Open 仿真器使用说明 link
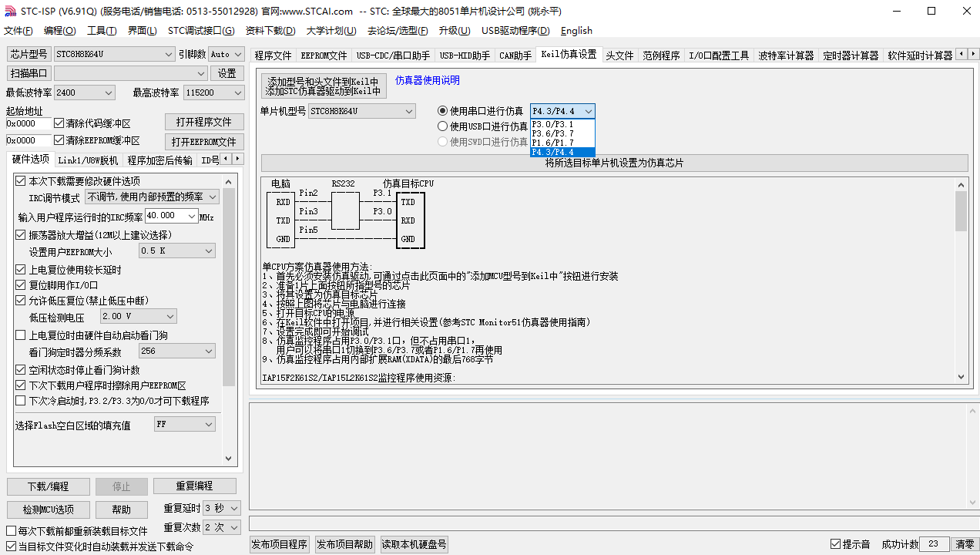This screenshot has width=980, height=555. tap(427, 80)
